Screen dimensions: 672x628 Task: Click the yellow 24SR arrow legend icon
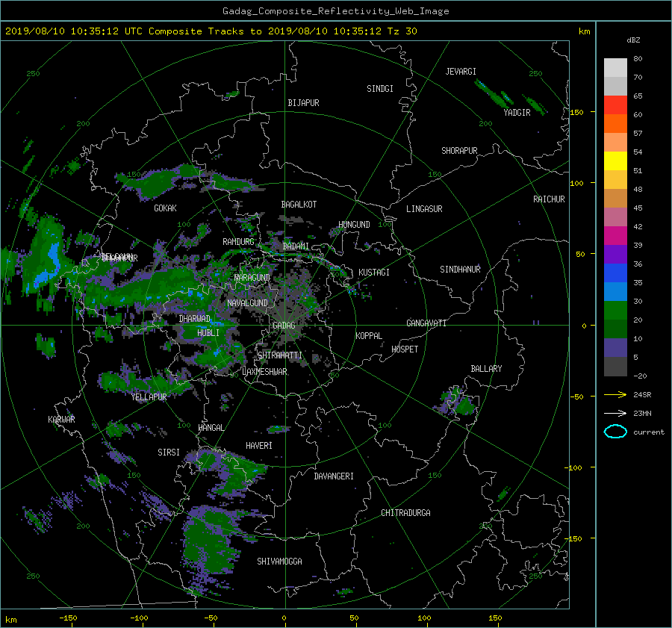point(615,394)
